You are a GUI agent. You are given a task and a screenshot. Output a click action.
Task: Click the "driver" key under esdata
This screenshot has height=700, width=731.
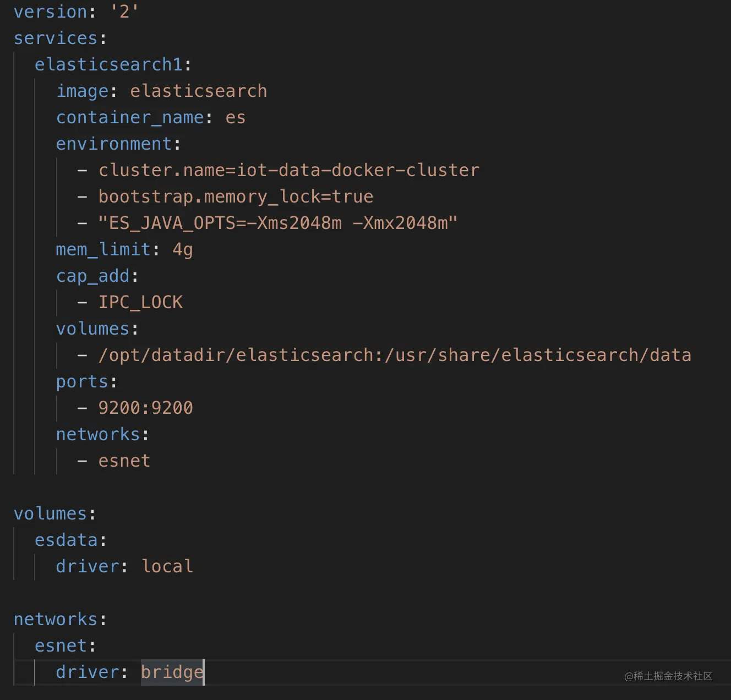pyautogui.click(x=88, y=566)
